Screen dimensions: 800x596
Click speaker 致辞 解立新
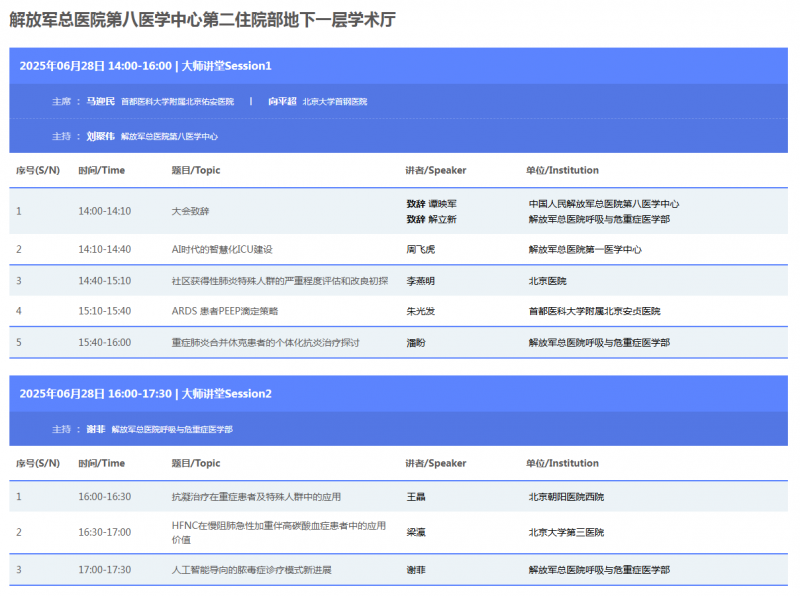click(432, 219)
